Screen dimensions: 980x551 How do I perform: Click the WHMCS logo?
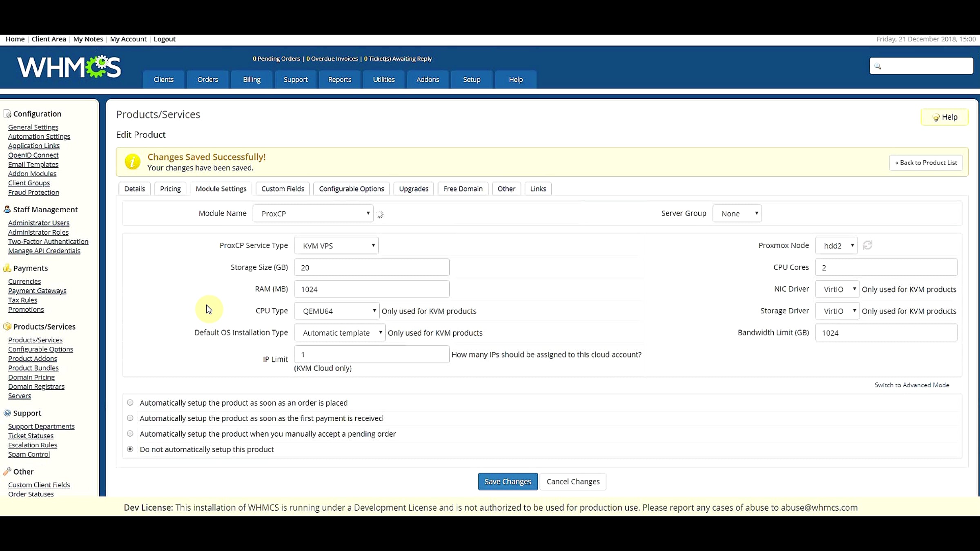tap(69, 67)
